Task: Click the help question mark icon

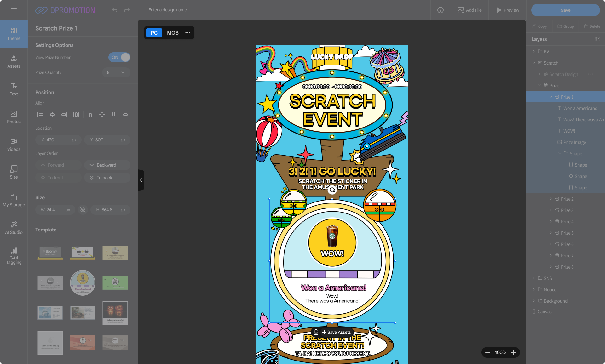Action: click(x=441, y=10)
